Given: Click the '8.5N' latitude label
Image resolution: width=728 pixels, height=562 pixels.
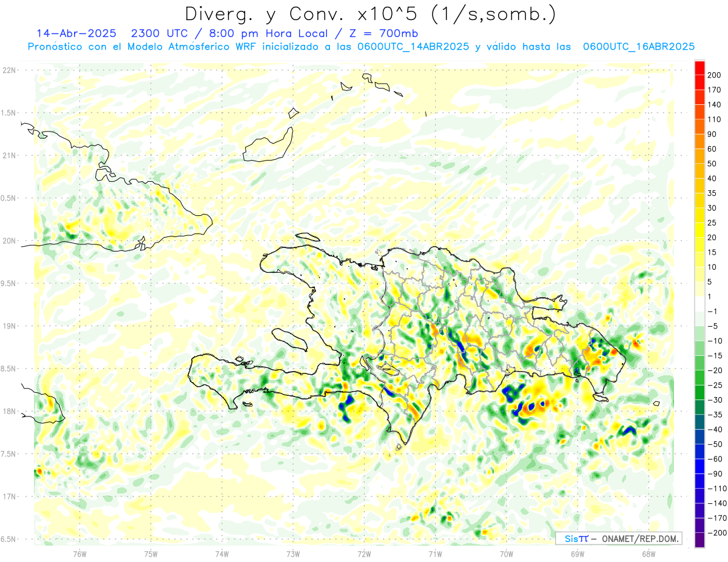Looking at the screenshot, I should (x=8, y=369).
